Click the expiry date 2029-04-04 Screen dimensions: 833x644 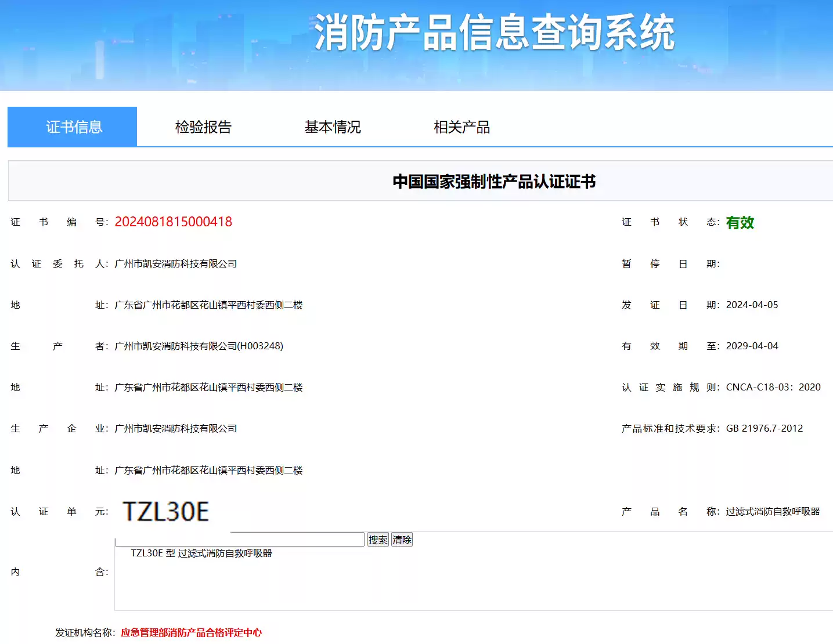[x=752, y=346]
